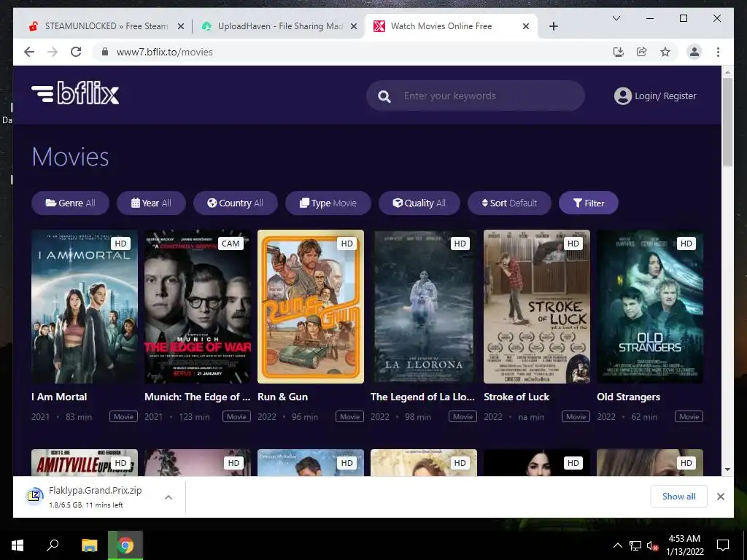This screenshot has height=560, width=747.
Task: Click the padlock site info icon
Action: point(105,52)
